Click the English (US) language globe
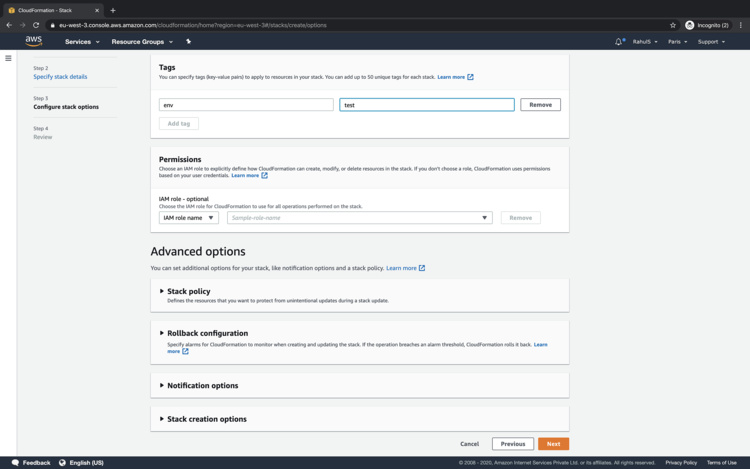Image resolution: width=750 pixels, height=469 pixels. point(62,463)
